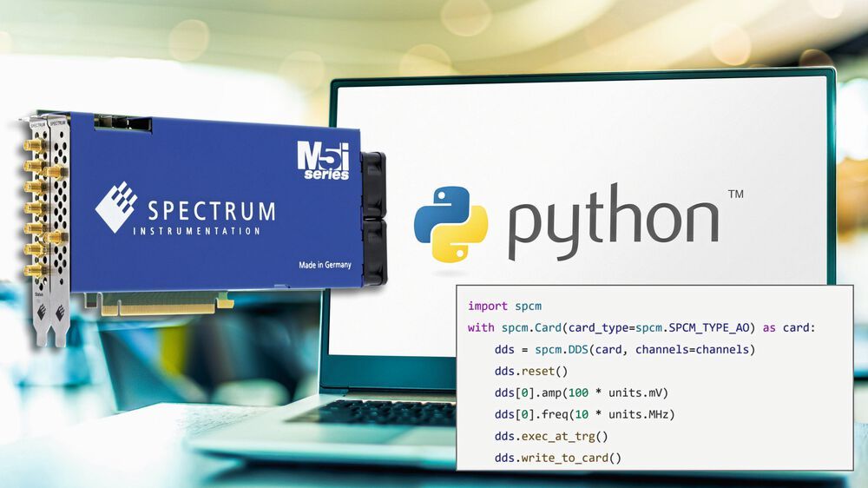The width and height of the screenshot is (868, 488).
Task: Click the "dds.exec_at_trg()" code line
Action: pyautogui.click(x=551, y=437)
